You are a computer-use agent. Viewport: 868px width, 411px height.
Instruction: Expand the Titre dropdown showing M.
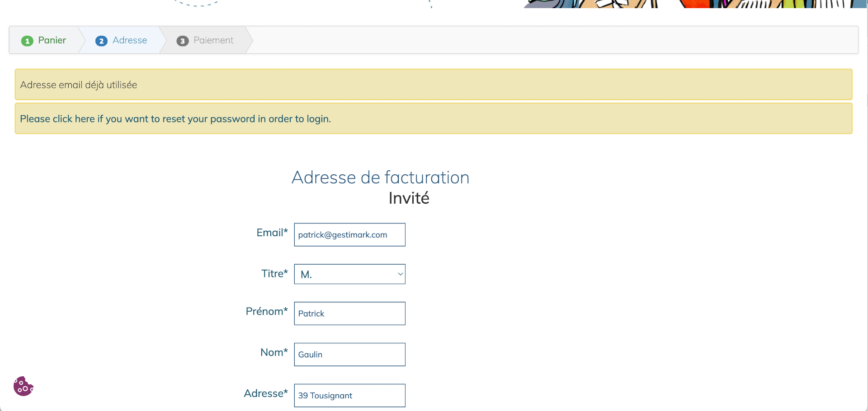[x=349, y=274]
